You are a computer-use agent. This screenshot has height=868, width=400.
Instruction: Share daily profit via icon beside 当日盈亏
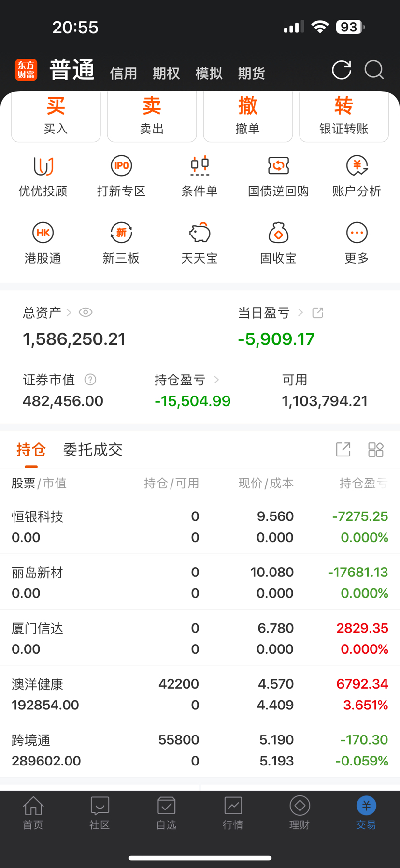tap(317, 313)
